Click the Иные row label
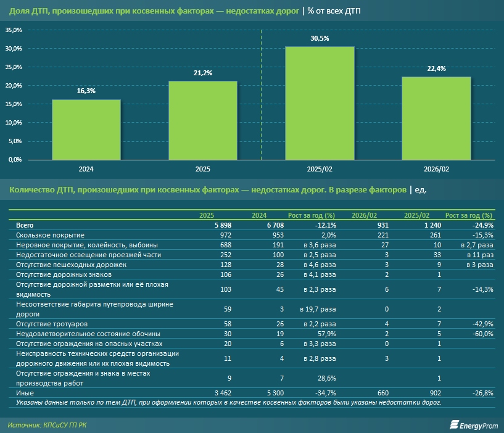This screenshot has height=433, width=504. click(x=25, y=392)
